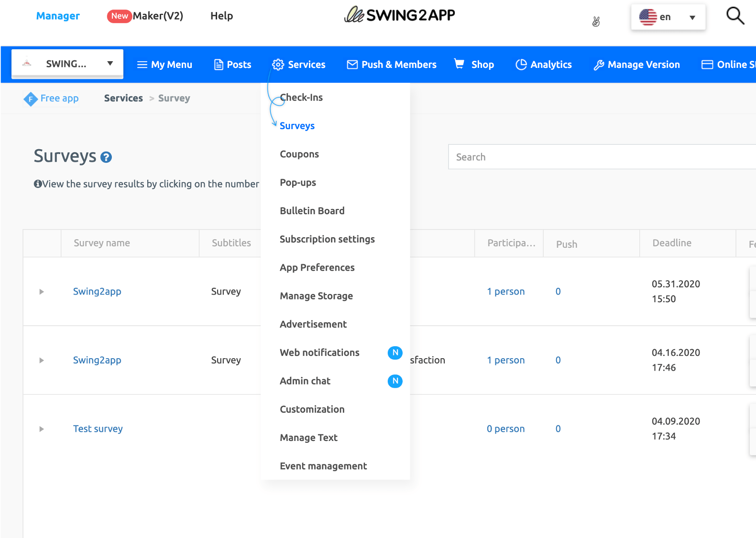Click the Analytics pie chart icon
Image resolution: width=756 pixels, height=538 pixels.
(521, 65)
